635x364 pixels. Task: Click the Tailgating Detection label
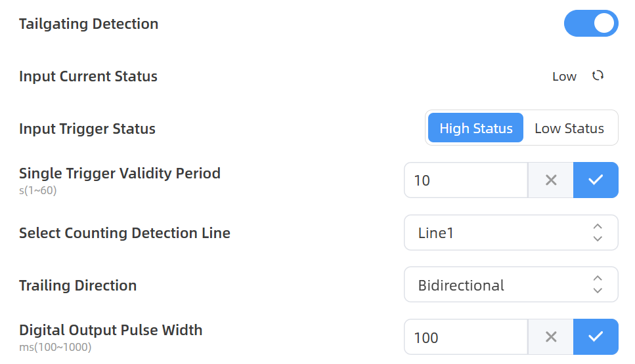pos(89,24)
